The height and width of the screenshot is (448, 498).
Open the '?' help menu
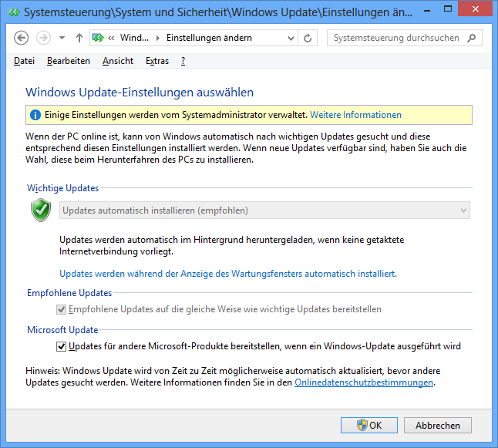pyautogui.click(x=183, y=61)
